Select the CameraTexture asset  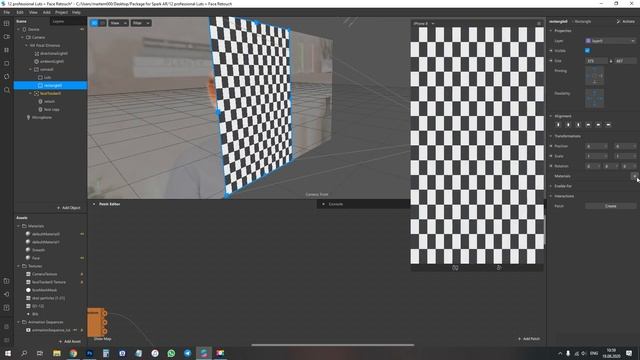pos(44,274)
